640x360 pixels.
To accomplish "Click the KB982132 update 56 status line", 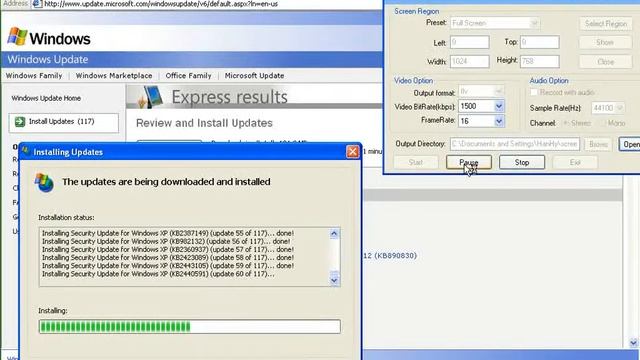I will tap(166, 242).
